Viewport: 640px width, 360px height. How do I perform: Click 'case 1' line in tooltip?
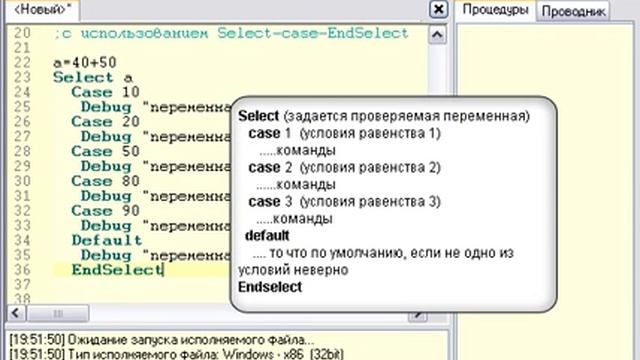344,133
